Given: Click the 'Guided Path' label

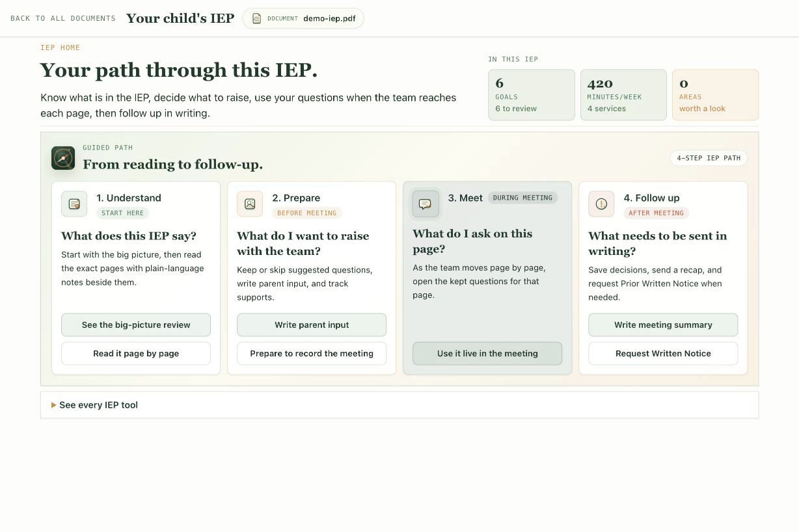Looking at the screenshot, I should [x=108, y=148].
